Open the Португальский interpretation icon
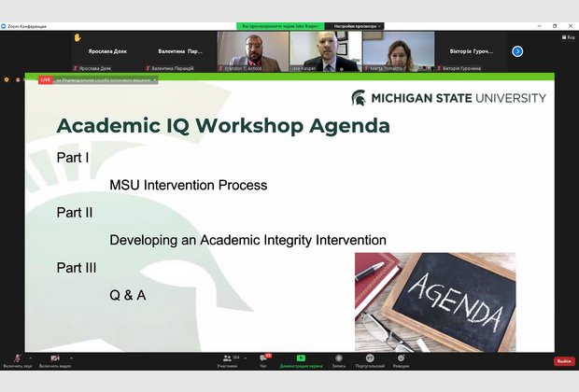This screenshot has width=579, height=392. click(x=369, y=358)
